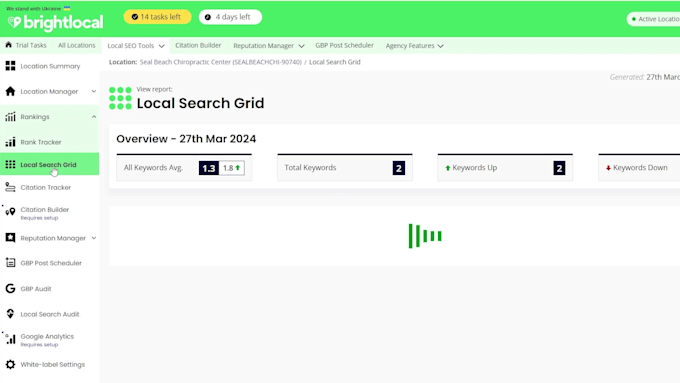This screenshot has width=680, height=383.
Task: Open the Local SEO Tools dropdown arrow
Action: [x=161, y=46]
